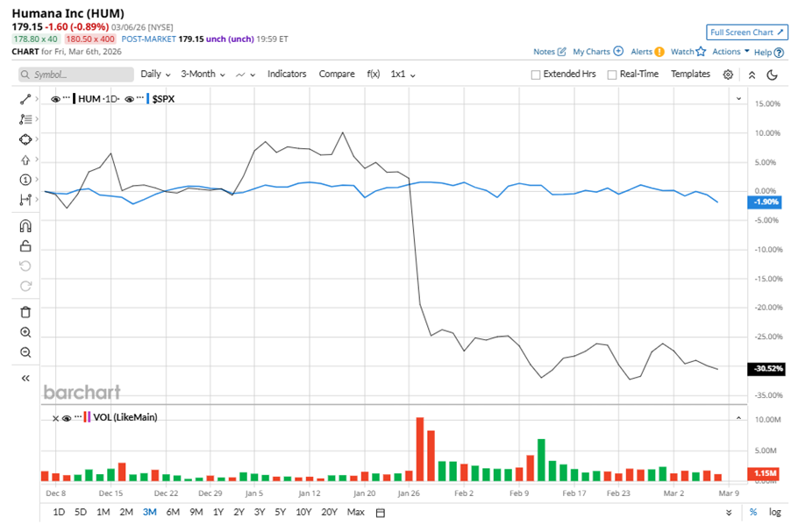Click the VOL indicator color swatch
This screenshot has height=532, width=791.
click(x=88, y=417)
